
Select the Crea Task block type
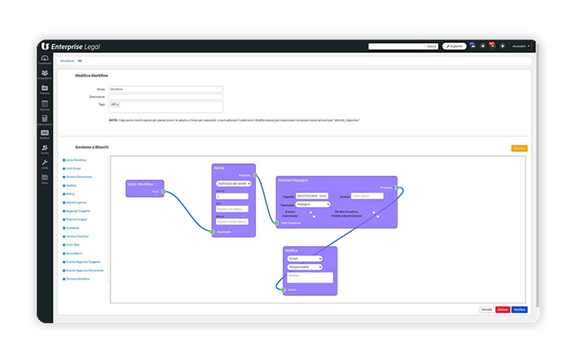tap(72, 245)
